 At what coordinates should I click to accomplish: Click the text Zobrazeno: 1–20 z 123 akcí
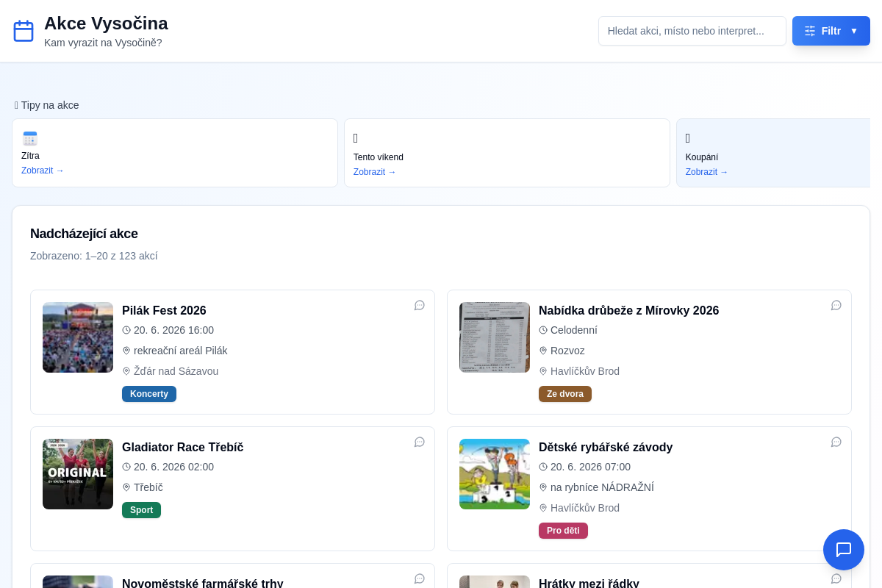94,256
